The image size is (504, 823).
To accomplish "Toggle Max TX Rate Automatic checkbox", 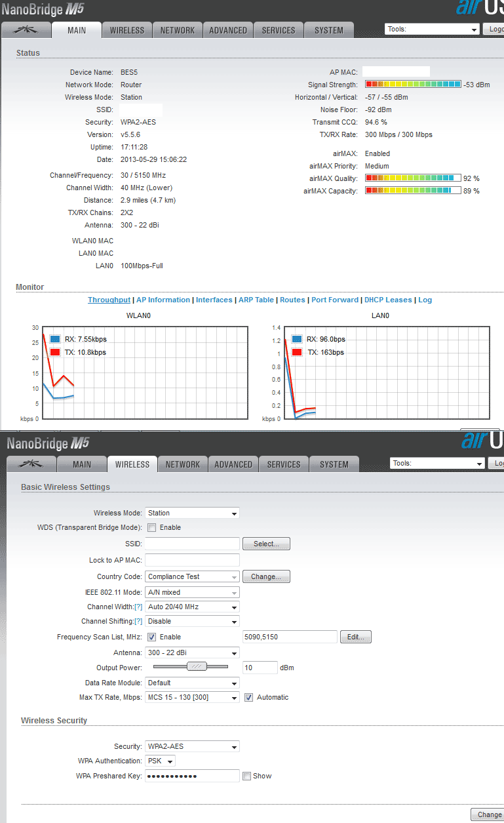I will tap(248, 697).
